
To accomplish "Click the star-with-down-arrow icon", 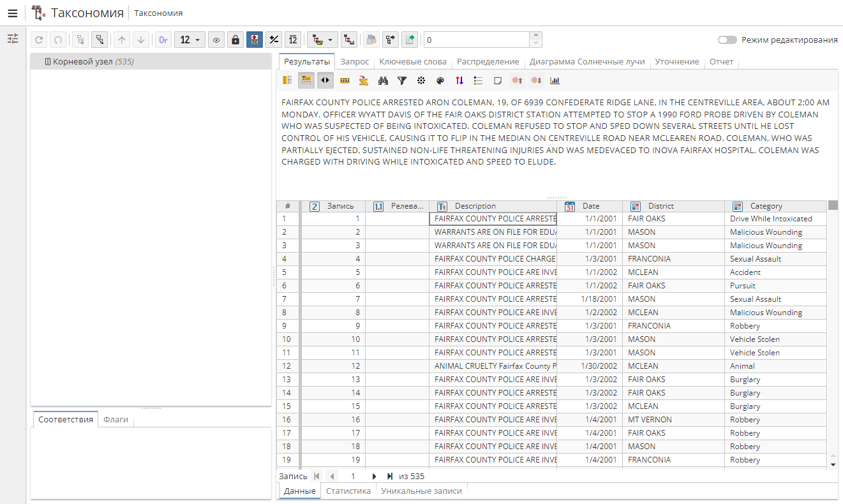I will point(536,80).
